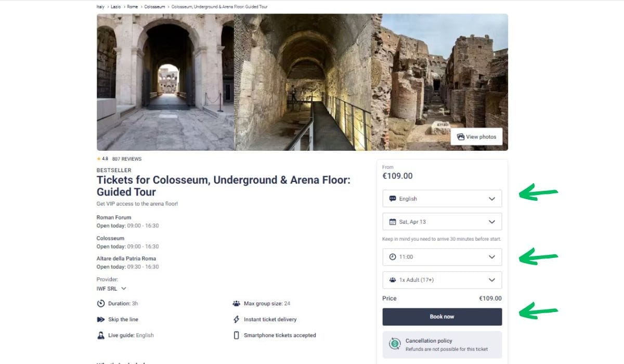The image size is (624, 364).
Task: Go to the Lazio breadcrumb
Action: pyautogui.click(x=115, y=7)
